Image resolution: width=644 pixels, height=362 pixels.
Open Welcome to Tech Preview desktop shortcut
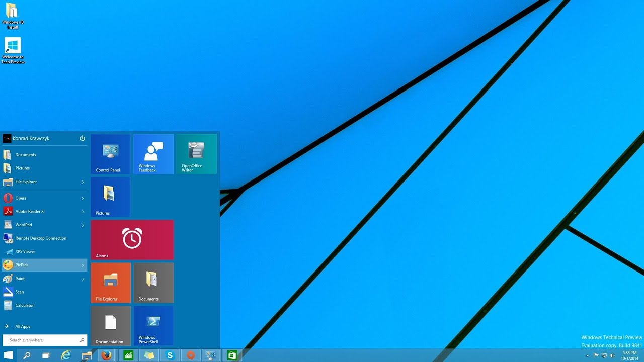[x=13, y=50]
